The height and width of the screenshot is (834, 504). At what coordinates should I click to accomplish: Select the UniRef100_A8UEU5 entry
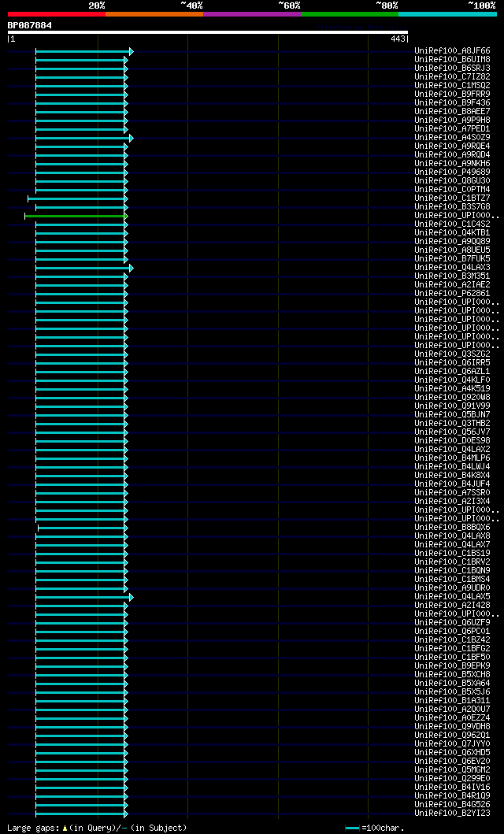[453, 250]
